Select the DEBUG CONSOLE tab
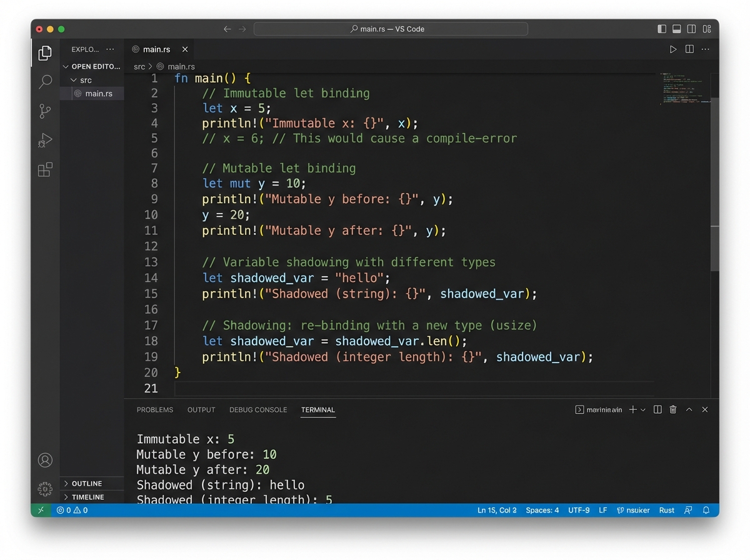 [x=258, y=409]
